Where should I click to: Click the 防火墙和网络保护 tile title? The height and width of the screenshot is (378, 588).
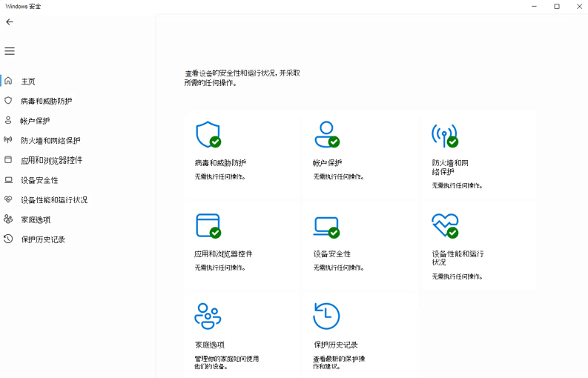point(450,168)
